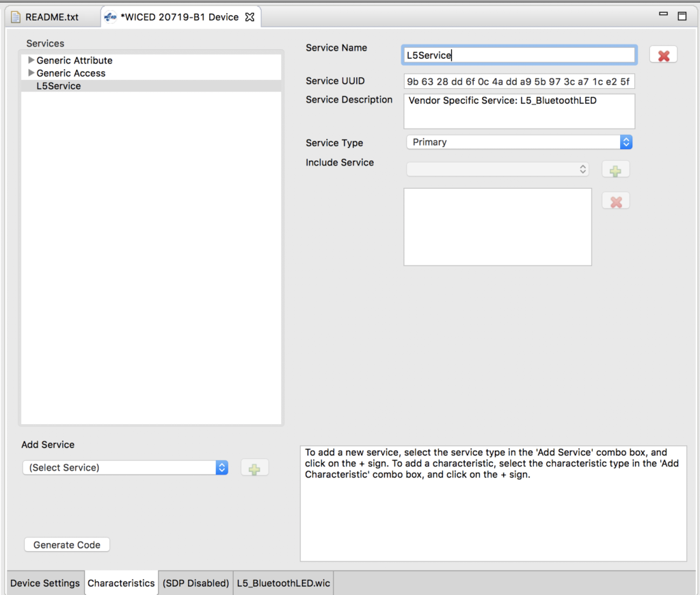Click the Service Description text area

pyautogui.click(x=520, y=111)
